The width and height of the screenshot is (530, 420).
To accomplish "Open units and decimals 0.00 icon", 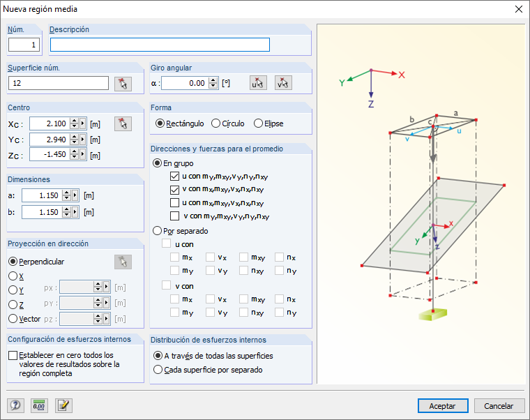I will [39, 405].
